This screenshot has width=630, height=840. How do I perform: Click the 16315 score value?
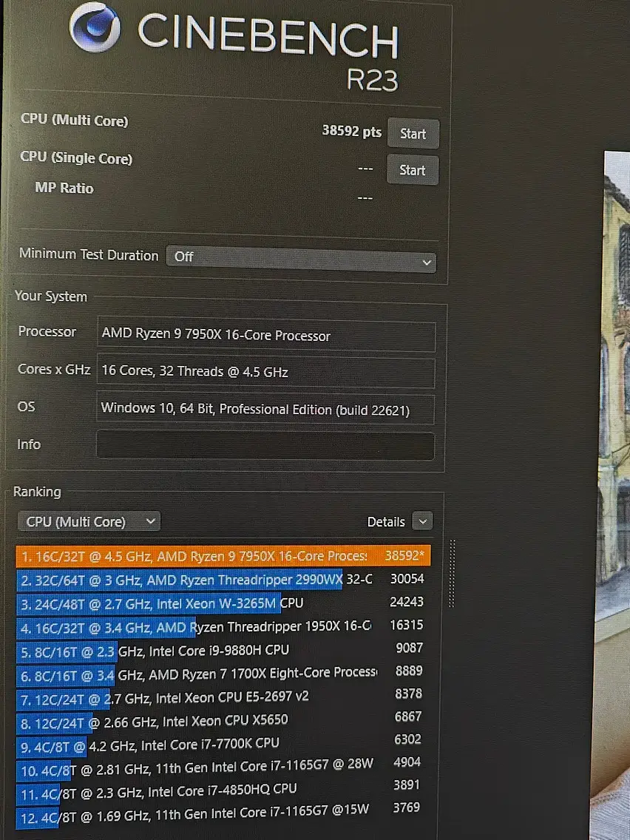(407, 625)
